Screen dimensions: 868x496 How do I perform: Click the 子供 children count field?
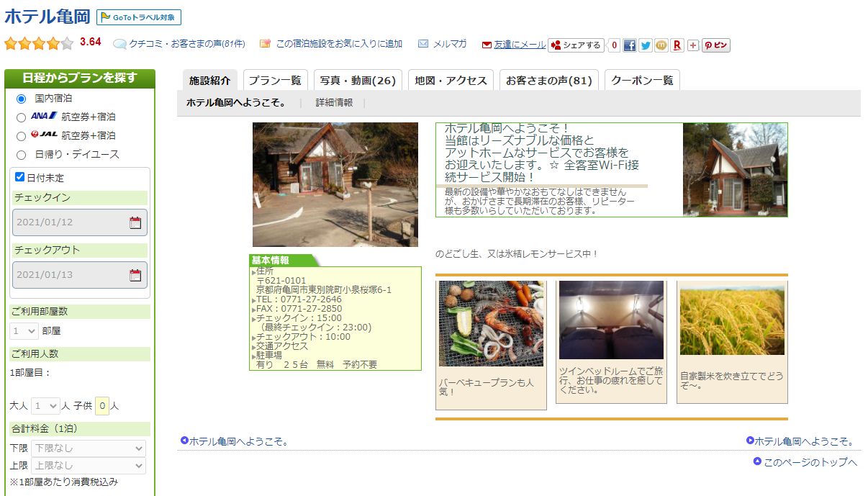(102, 406)
